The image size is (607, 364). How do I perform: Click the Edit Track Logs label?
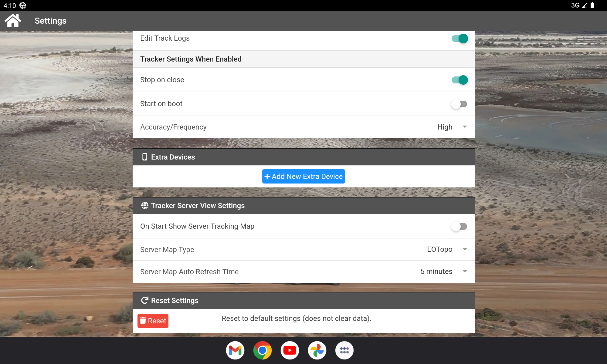[x=165, y=38]
